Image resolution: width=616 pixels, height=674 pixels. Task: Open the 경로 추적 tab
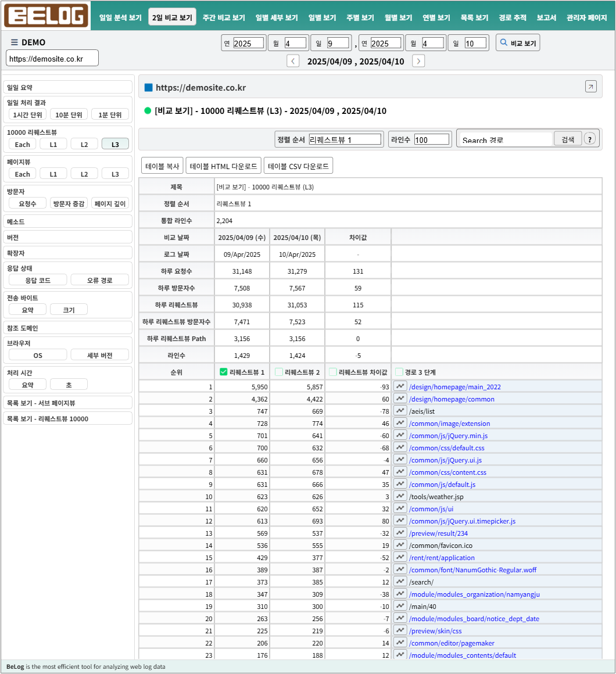click(513, 17)
